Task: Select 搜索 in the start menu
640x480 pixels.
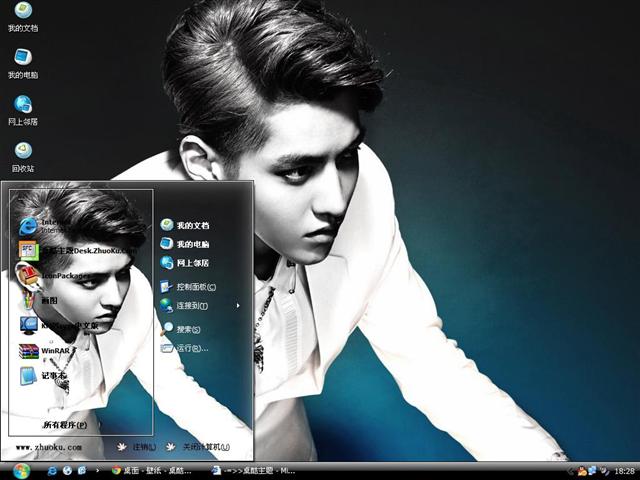Action: coord(187,329)
